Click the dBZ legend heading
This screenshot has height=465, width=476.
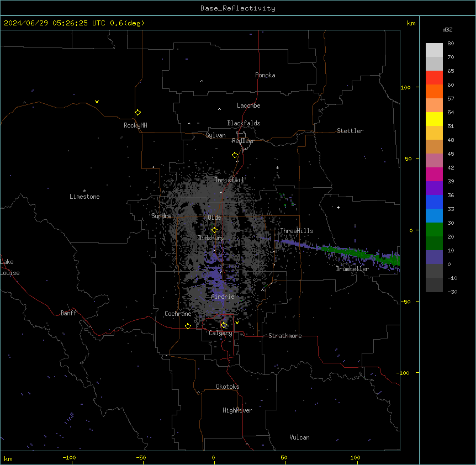tap(447, 29)
